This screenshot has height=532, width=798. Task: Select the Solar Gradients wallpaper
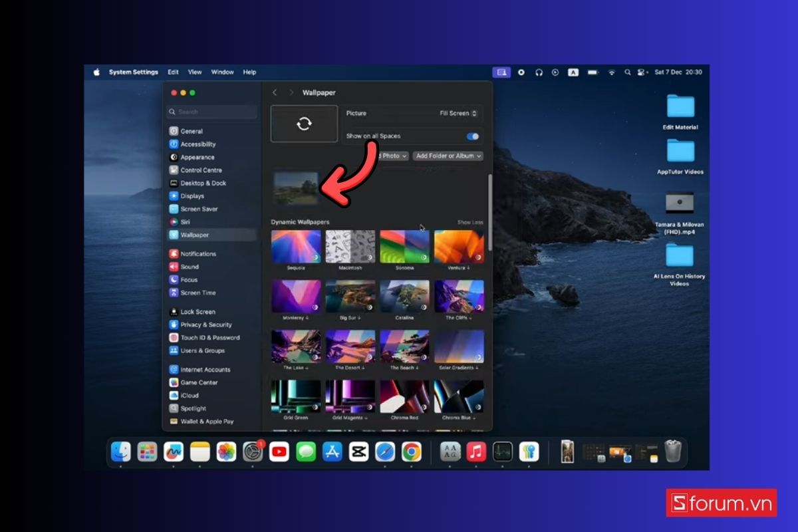pos(459,346)
